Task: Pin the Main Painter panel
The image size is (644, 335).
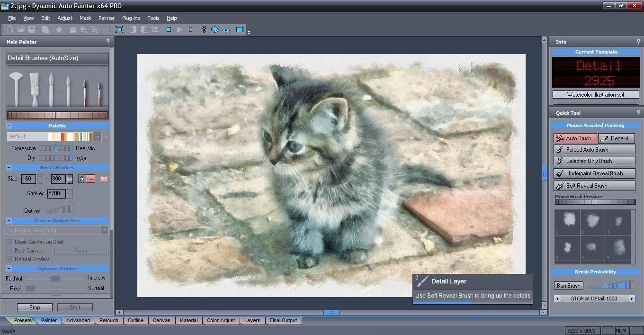Action: click(x=108, y=42)
